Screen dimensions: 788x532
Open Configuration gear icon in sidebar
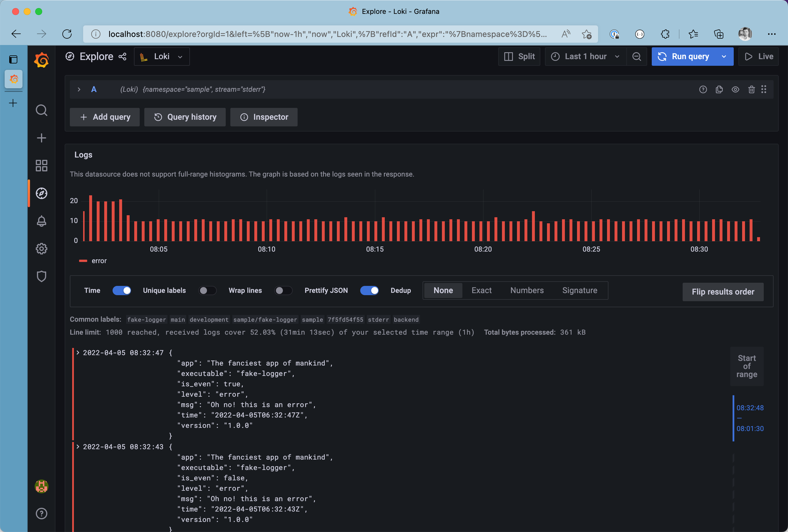(41, 249)
